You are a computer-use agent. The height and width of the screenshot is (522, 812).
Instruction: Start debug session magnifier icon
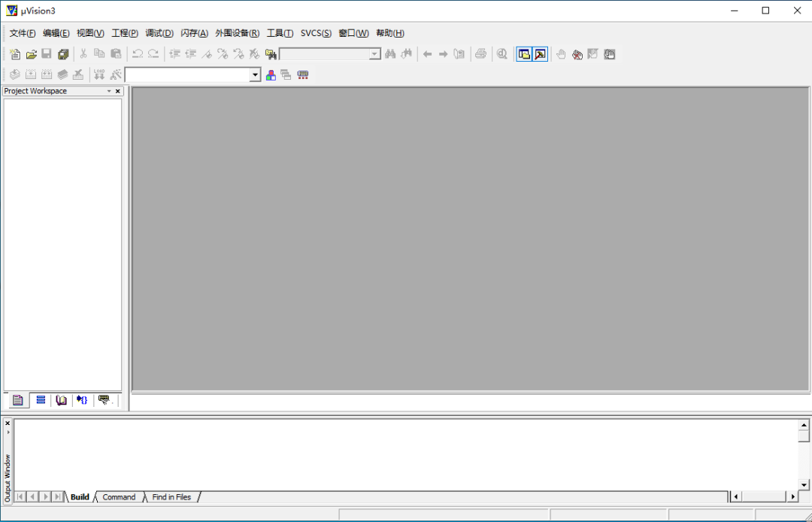(x=501, y=54)
